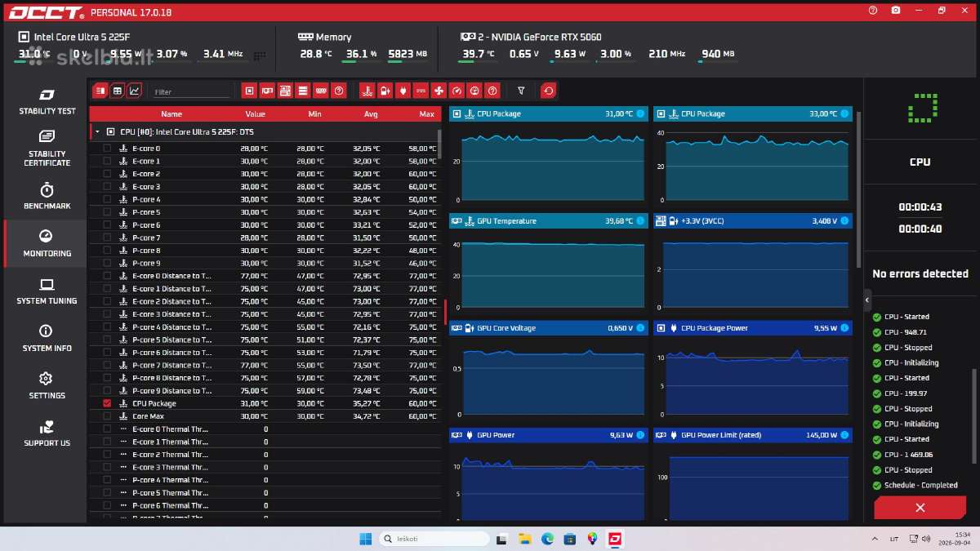Viewport: 980px width, 551px height.
Task: Click the info circle on CPU Package Power graph
Action: coord(844,328)
